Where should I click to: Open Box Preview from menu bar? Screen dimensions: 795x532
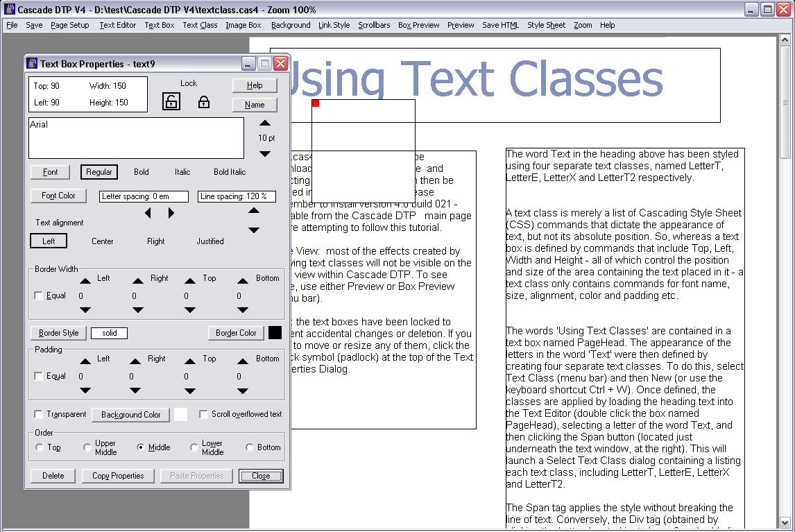pyautogui.click(x=419, y=25)
